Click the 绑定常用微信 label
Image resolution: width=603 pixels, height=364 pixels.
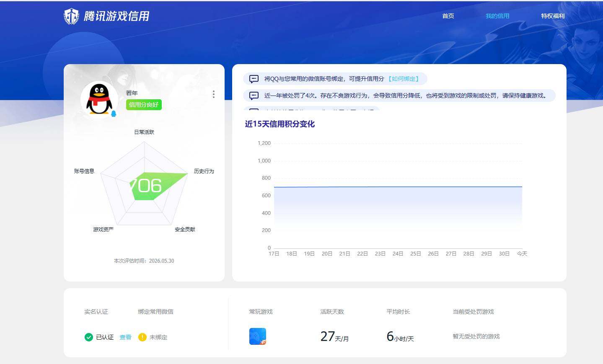(155, 312)
